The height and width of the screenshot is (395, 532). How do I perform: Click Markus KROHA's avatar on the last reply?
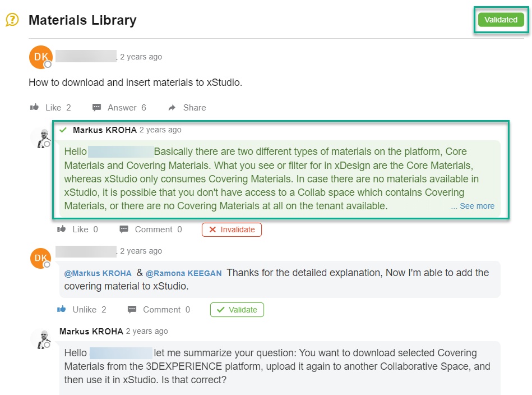tap(41, 339)
